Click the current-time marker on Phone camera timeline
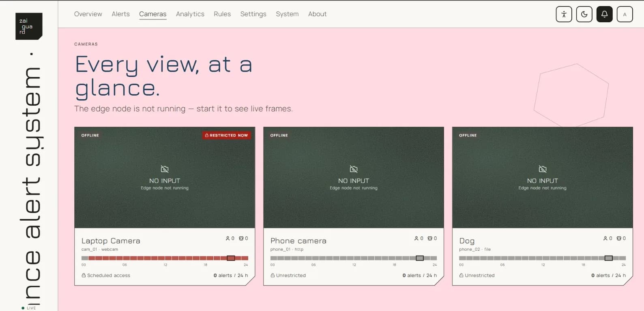The width and height of the screenshot is (644, 311). tap(420, 258)
